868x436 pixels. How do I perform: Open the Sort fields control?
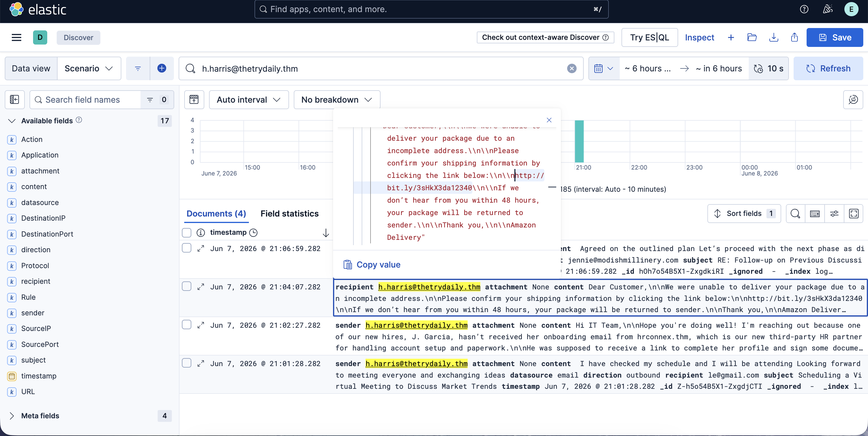744,214
